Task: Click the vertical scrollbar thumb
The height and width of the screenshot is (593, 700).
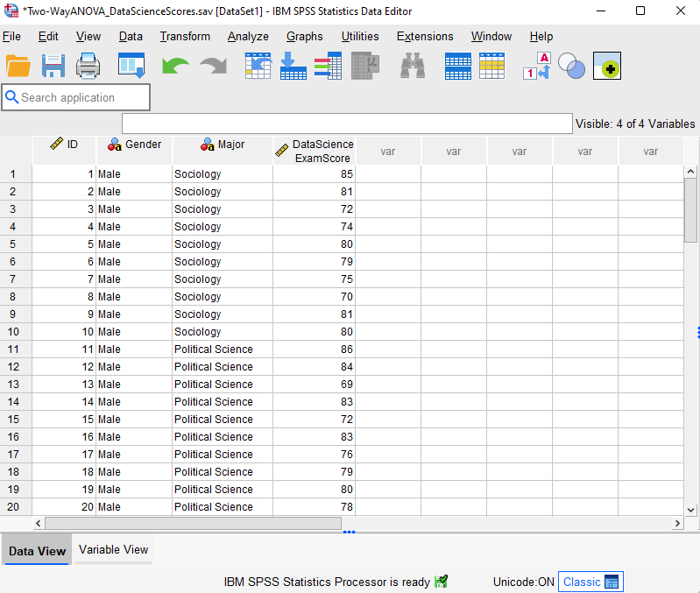Action: (690, 210)
